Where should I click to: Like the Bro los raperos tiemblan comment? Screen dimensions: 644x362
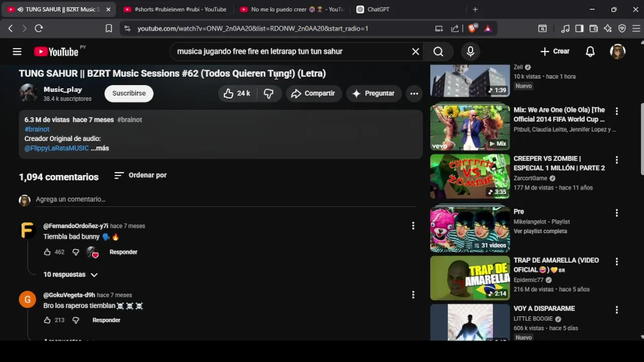pos(47,320)
